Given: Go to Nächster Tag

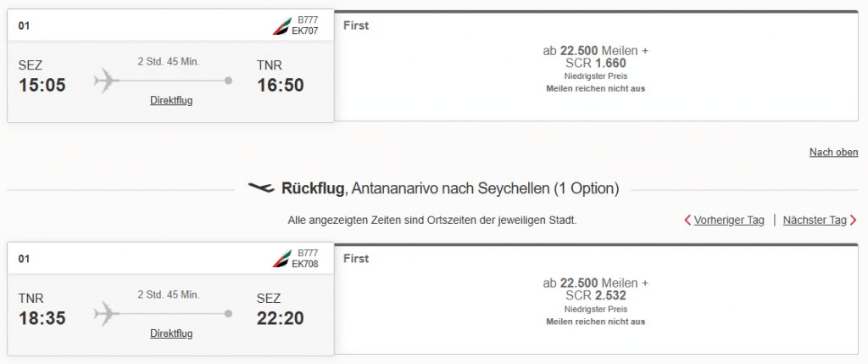Looking at the screenshot, I should pyautogui.click(x=815, y=220).
